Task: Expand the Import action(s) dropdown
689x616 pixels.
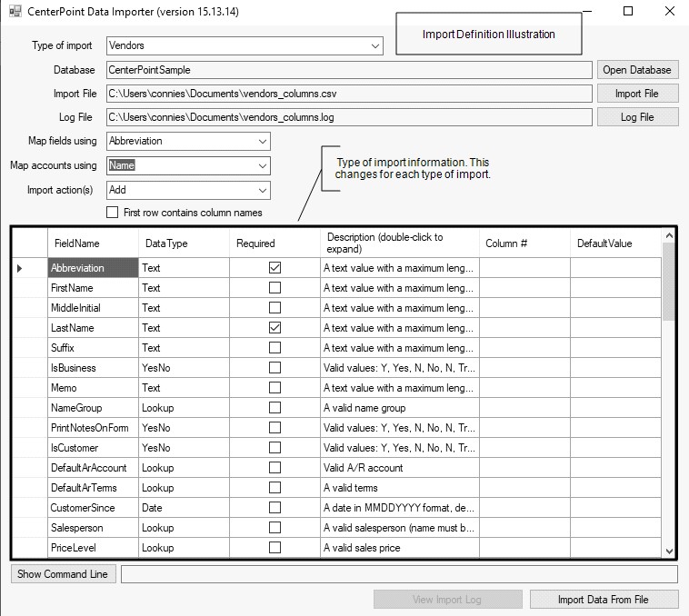Action: 263,191
